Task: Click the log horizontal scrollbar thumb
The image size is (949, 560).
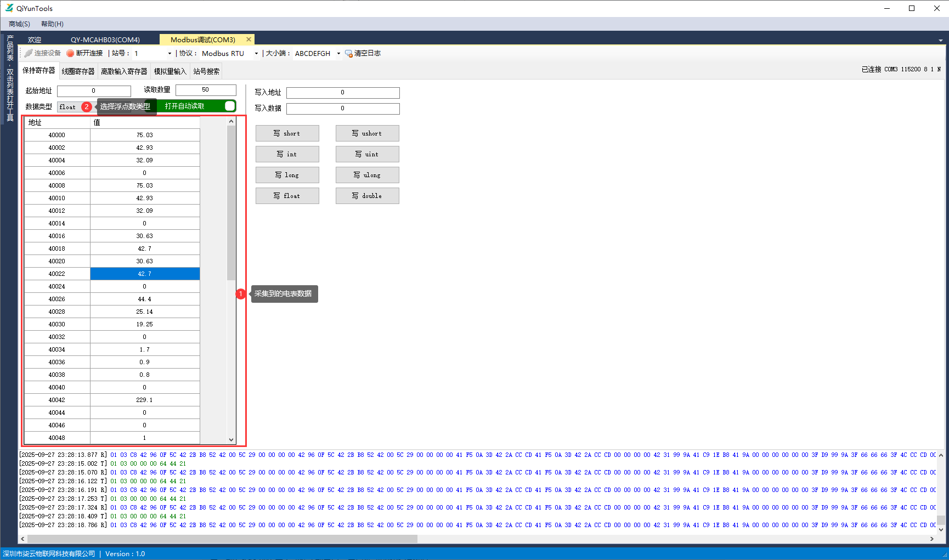Action: point(219,539)
